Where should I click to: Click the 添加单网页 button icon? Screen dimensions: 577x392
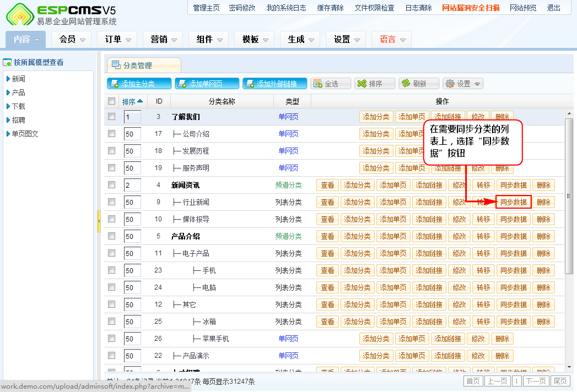pyautogui.click(x=182, y=84)
